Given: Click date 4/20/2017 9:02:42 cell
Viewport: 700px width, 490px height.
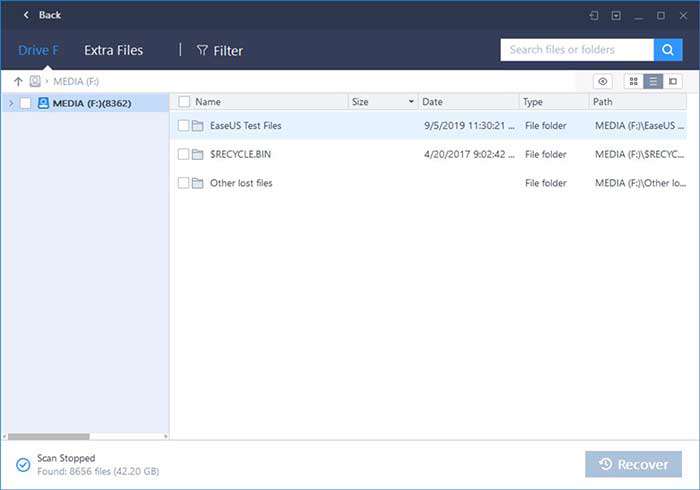Looking at the screenshot, I should point(469,154).
